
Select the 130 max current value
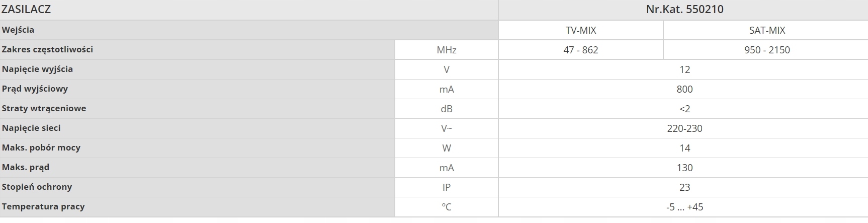click(x=684, y=168)
